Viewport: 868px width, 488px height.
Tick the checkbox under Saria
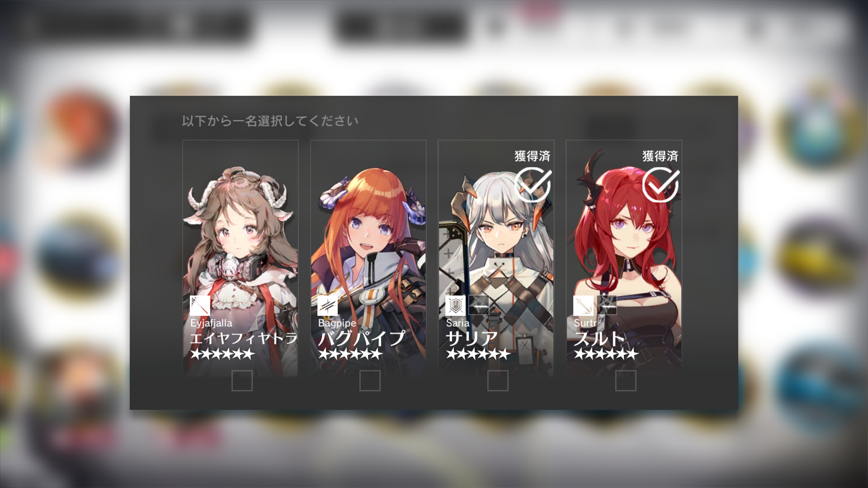pos(498,380)
